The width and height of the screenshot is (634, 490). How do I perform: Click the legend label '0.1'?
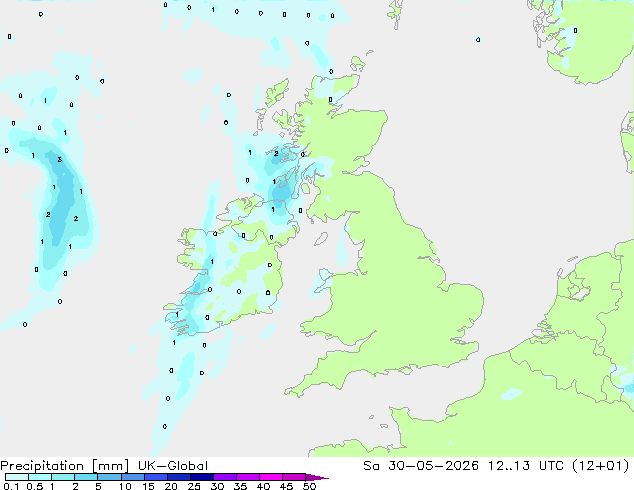pos(11,486)
